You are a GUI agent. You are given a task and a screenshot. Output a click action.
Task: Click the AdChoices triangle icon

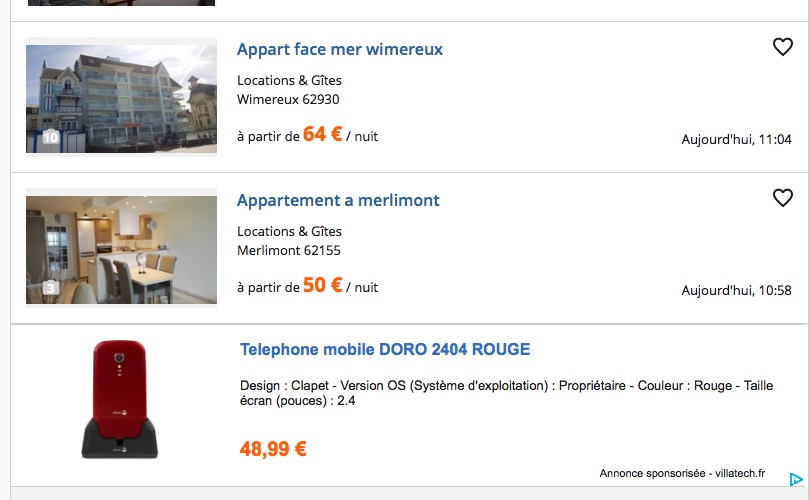pos(796,479)
